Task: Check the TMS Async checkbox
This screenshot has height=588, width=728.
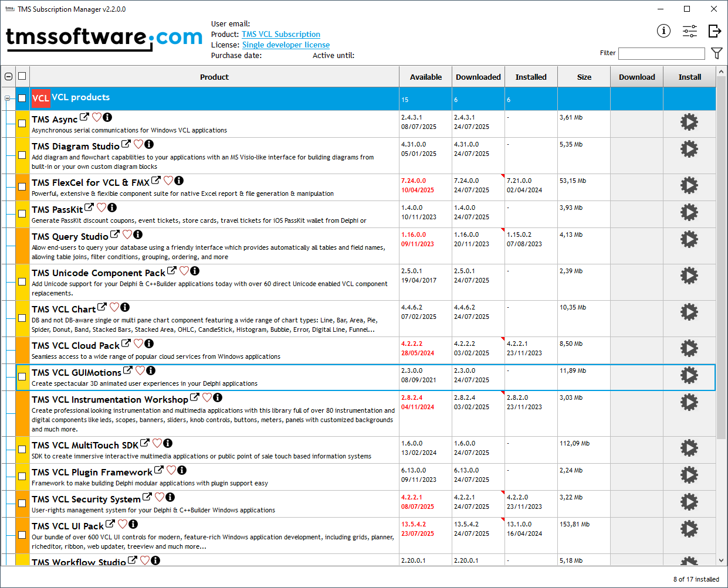Action: point(22,123)
